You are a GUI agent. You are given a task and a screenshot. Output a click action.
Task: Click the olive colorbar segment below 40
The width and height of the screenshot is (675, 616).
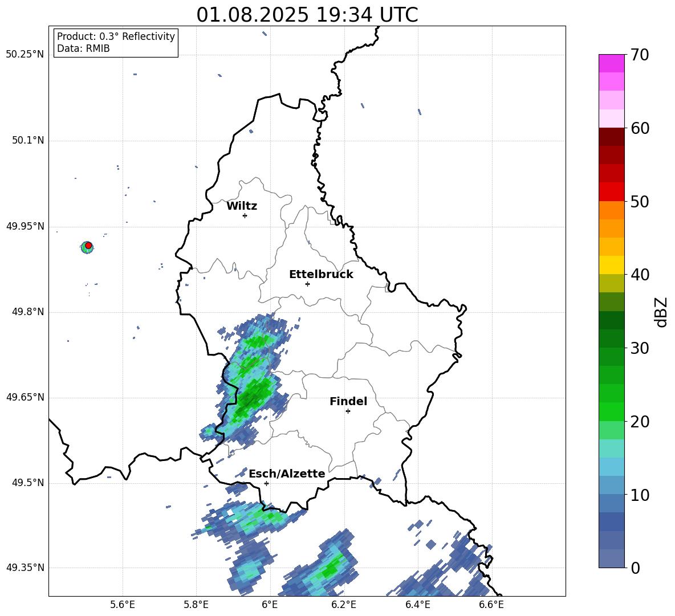point(612,283)
